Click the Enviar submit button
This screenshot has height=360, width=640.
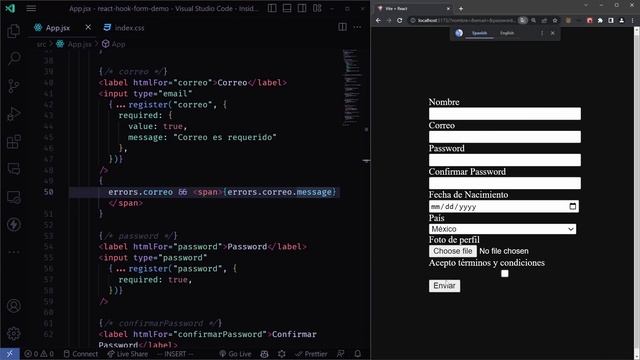pyautogui.click(x=444, y=286)
